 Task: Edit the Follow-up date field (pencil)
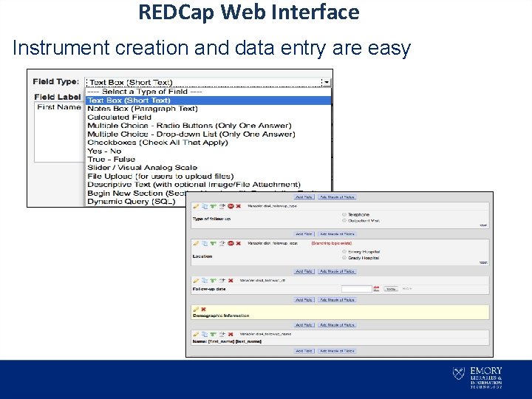point(196,281)
